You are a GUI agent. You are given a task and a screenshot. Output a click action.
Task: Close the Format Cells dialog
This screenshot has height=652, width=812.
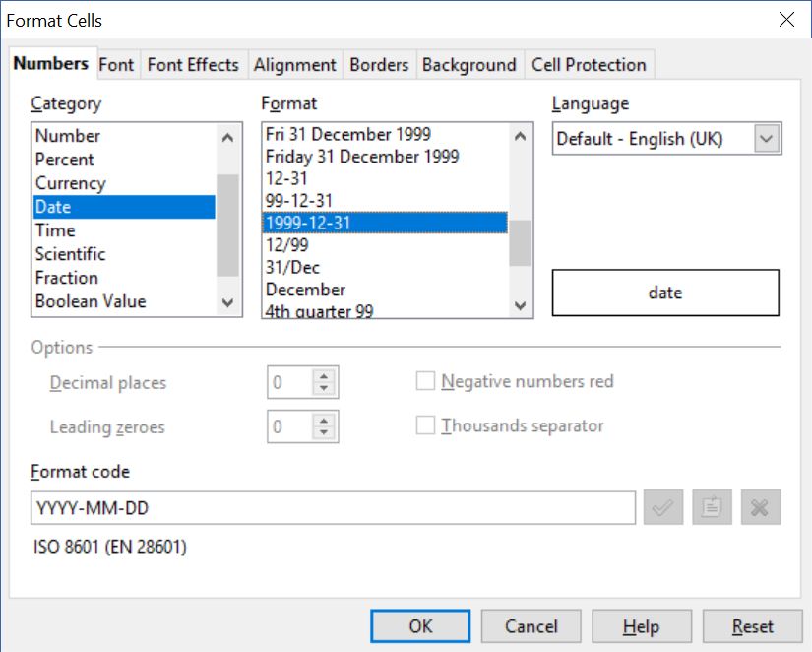786,20
